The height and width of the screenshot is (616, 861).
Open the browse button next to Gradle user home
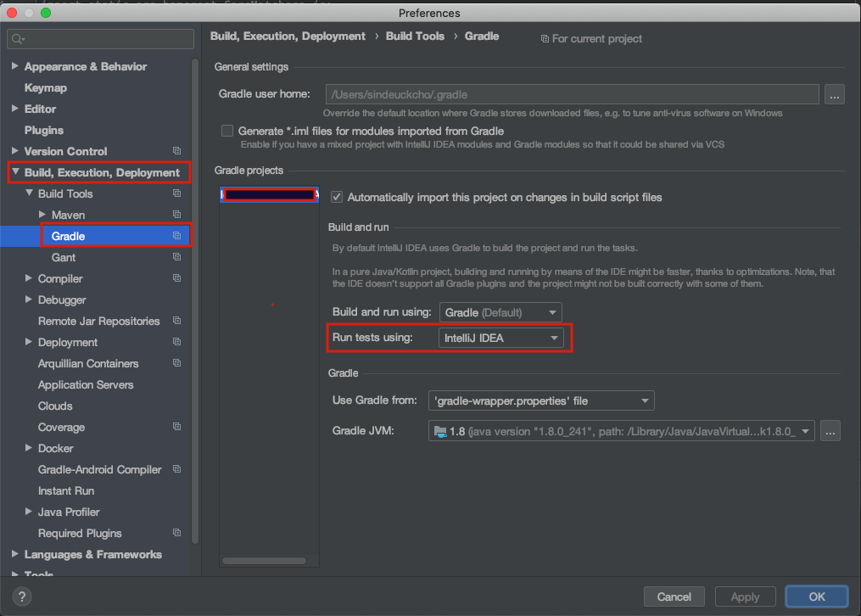834,94
